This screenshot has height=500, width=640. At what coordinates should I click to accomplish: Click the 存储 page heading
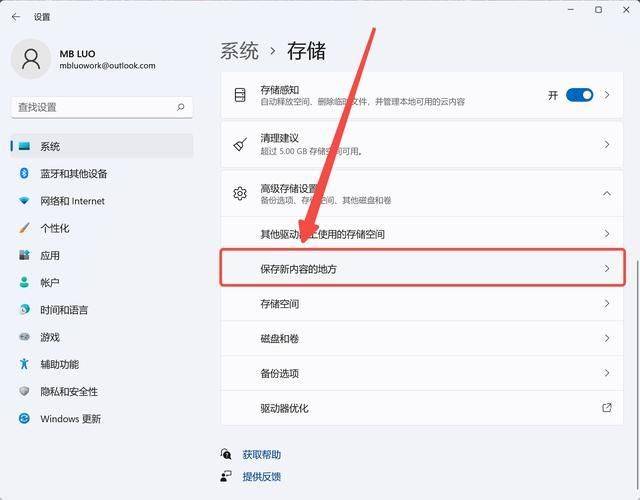click(306, 51)
